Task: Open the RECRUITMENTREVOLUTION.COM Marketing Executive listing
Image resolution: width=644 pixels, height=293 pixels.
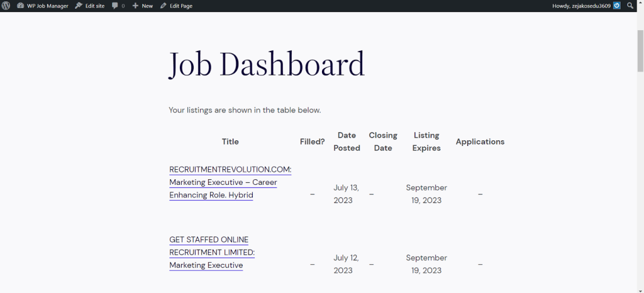Action: (230, 182)
